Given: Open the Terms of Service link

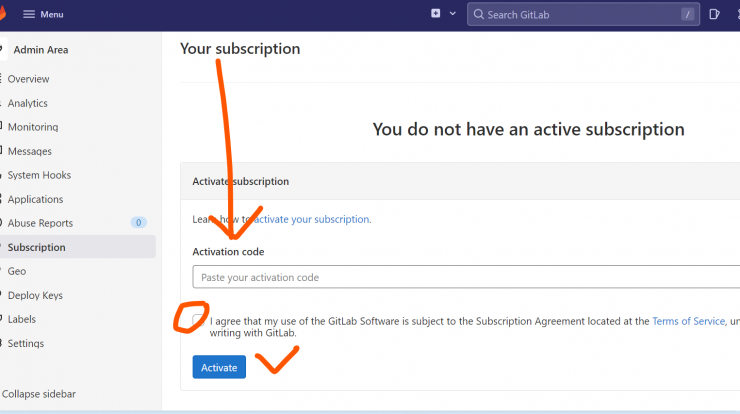Looking at the screenshot, I should pos(688,321).
